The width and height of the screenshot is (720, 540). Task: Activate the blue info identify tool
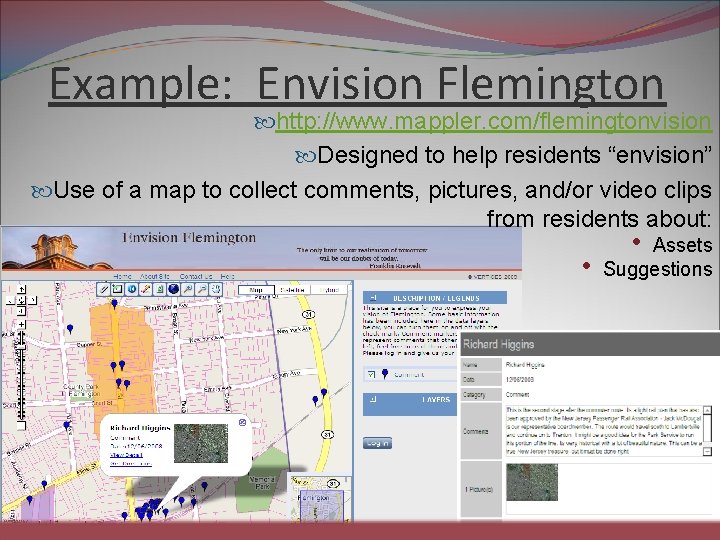(132, 289)
